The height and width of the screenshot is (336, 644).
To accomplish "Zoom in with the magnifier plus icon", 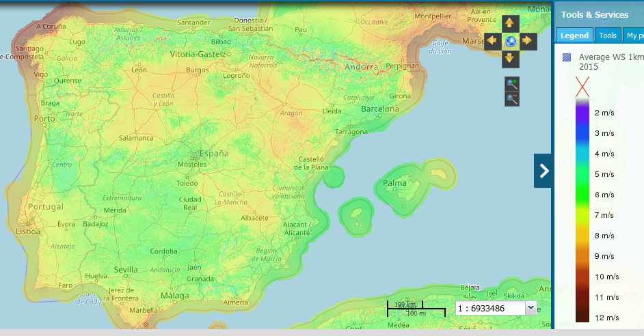I will pos(512,84).
